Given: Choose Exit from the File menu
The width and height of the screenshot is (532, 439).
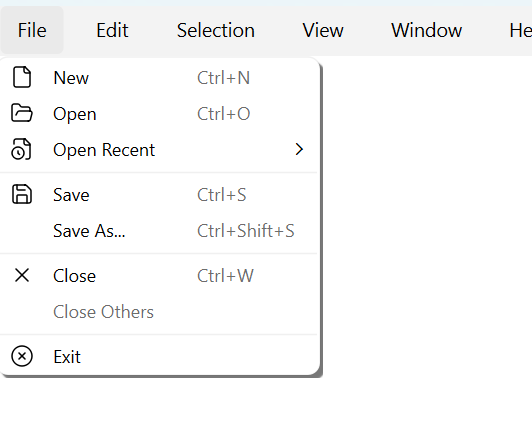Looking at the screenshot, I should (159, 356).
